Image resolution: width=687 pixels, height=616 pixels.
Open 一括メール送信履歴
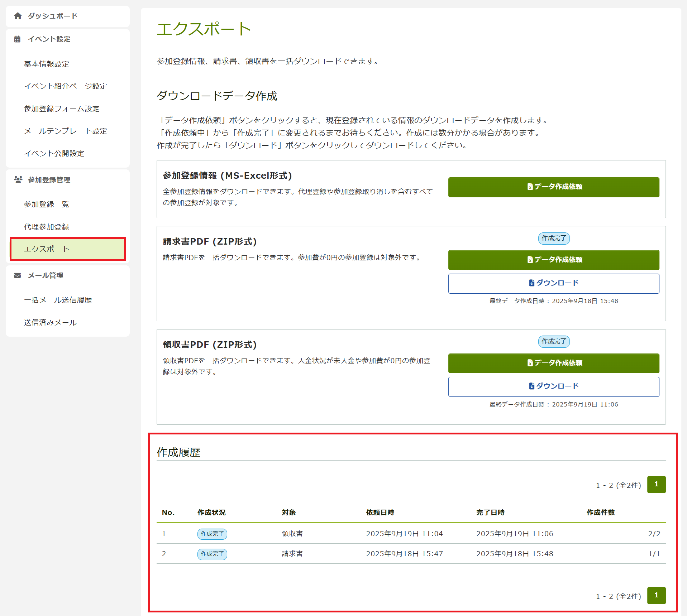[58, 300]
